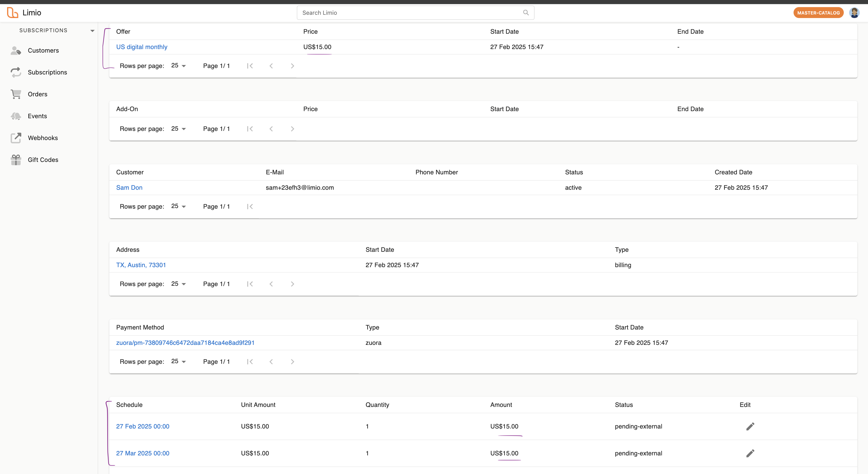Screen dimensions: 868x474
Task: Open Gift Codes sidebar item
Action: point(43,160)
